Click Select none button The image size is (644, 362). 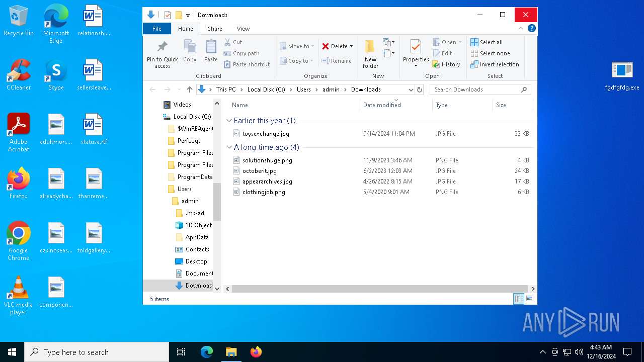(x=490, y=53)
